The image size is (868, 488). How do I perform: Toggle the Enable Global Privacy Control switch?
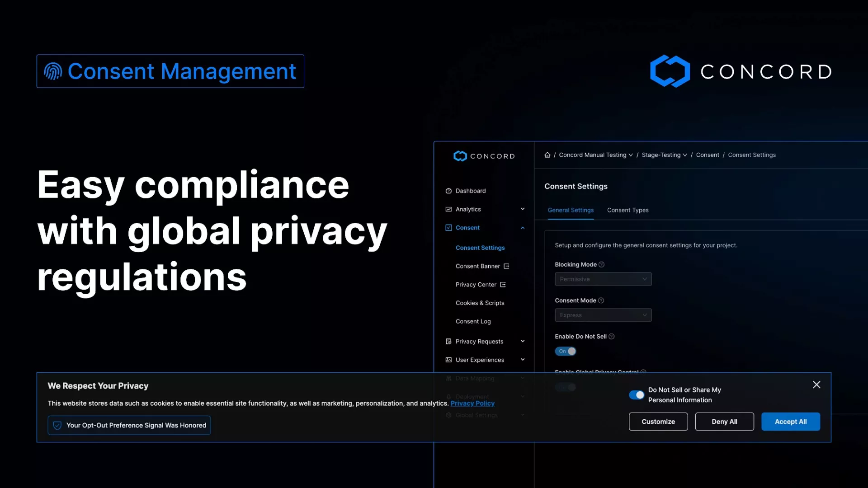click(566, 387)
